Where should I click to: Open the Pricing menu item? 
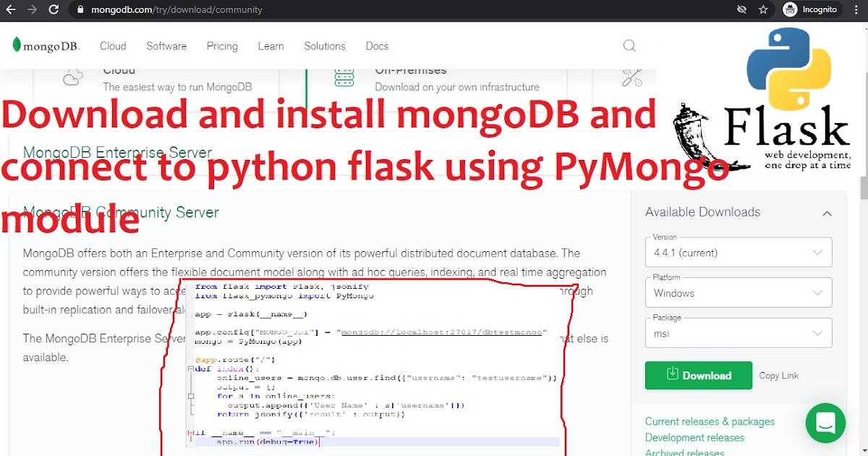pyautogui.click(x=222, y=46)
